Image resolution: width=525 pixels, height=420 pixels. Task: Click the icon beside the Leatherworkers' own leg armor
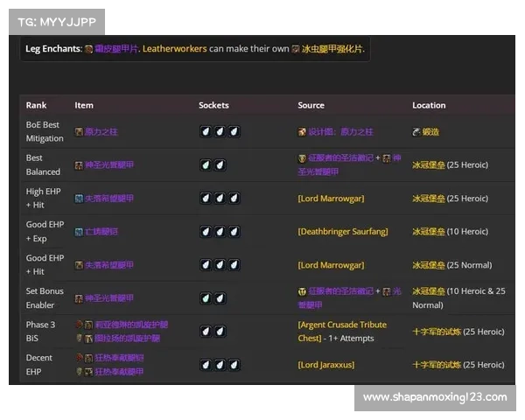[296, 50]
